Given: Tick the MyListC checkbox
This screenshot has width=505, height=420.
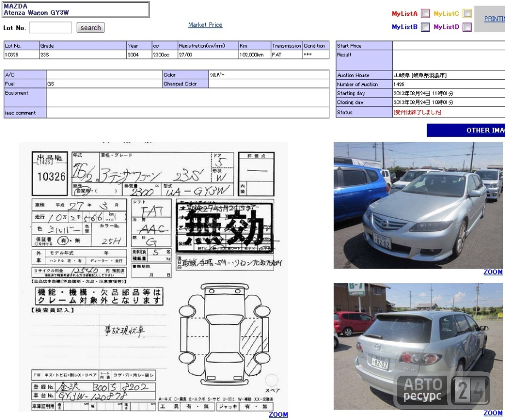Looking at the screenshot, I should [467, 14].
